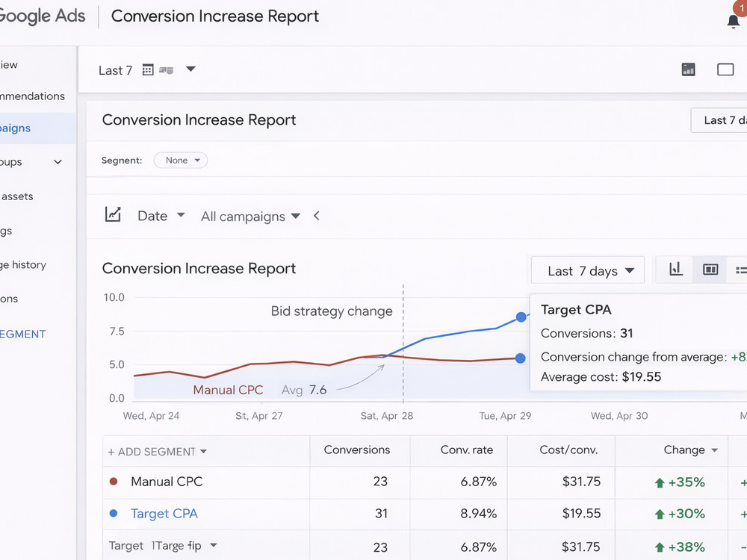
Task: Expand the Ad groups sidebar chevron
Action: [58, 162]
